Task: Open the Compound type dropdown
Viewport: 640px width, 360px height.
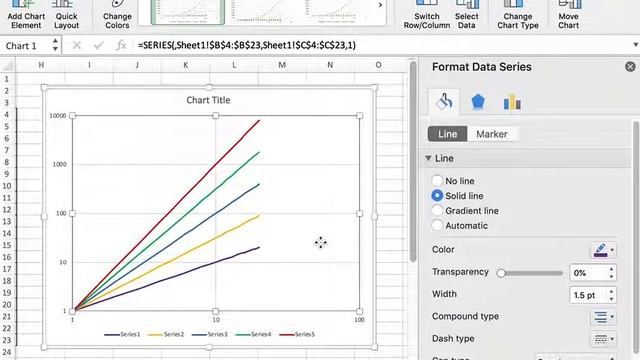Action: (x=603, y=317)
